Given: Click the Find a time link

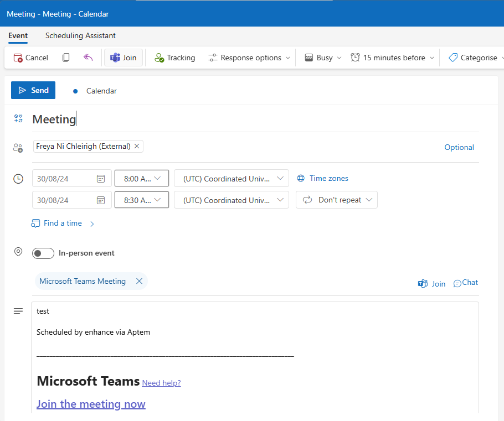Looking at the screenshot, I should pos(63,223).
